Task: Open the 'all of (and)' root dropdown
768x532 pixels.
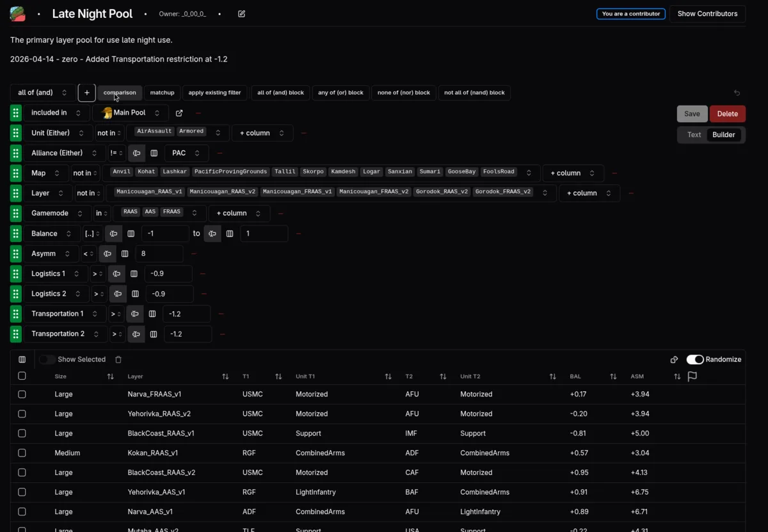Action: point(42,93)
